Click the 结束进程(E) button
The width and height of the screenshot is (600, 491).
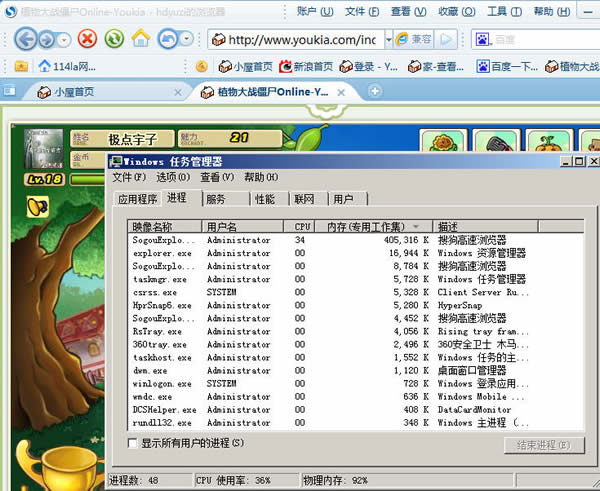(544, 445)
